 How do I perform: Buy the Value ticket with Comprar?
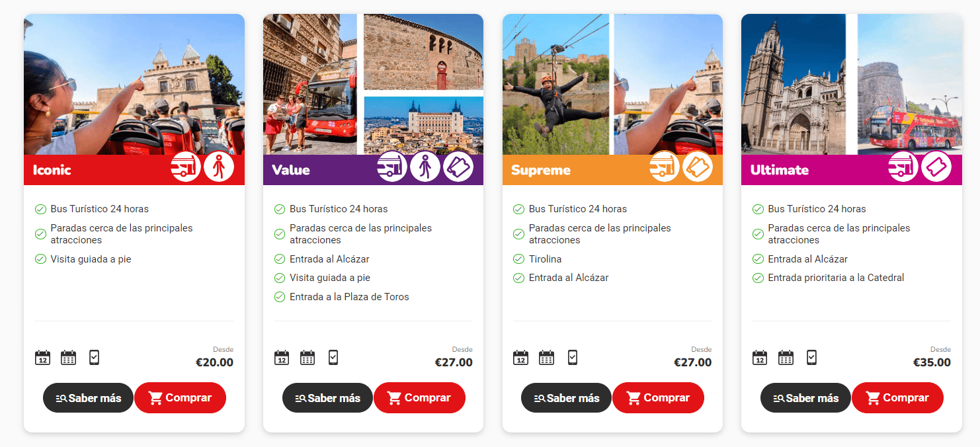pos(419,397)
